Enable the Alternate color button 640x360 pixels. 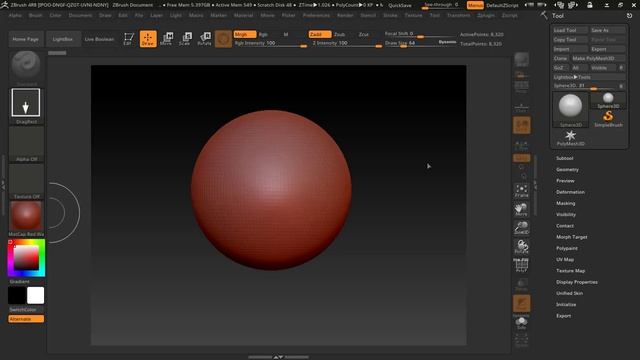(x=26, y=319)
